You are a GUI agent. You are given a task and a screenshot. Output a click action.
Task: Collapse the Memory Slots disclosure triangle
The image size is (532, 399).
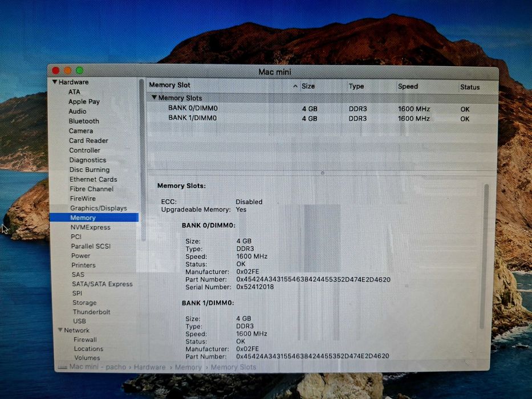click(x=155, y=97)
